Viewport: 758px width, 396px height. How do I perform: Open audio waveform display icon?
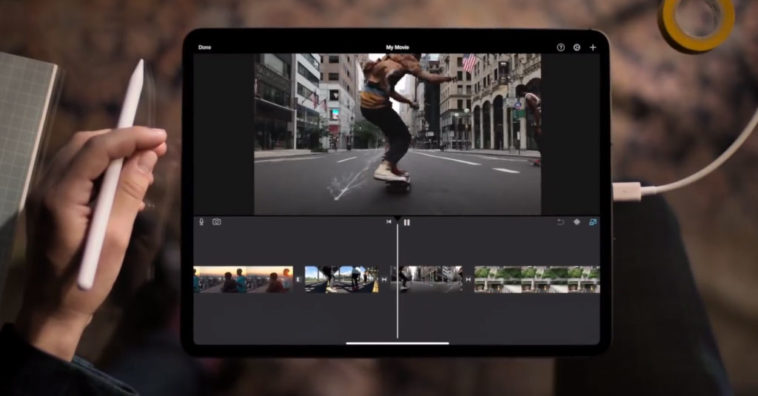tap(577, 222)
